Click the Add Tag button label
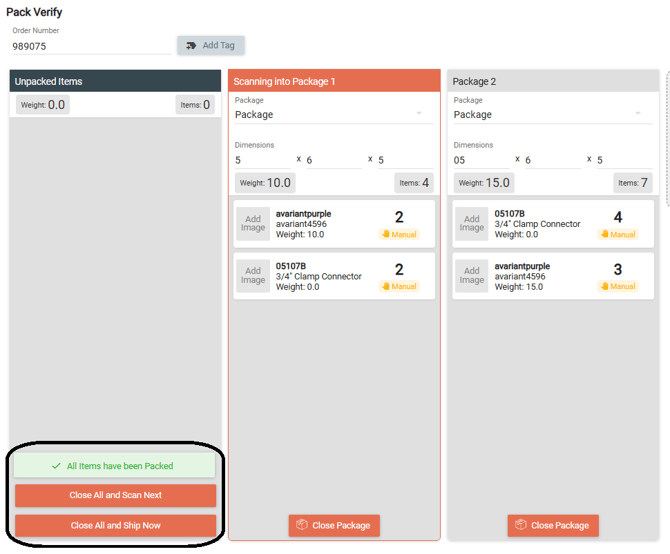This screenshot has width=670, height=554. point(218,45)
